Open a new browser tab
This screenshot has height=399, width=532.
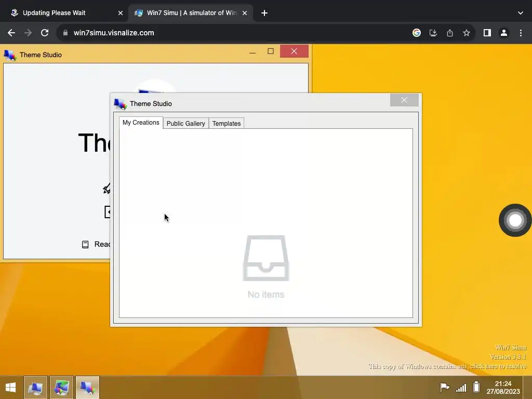264,13
